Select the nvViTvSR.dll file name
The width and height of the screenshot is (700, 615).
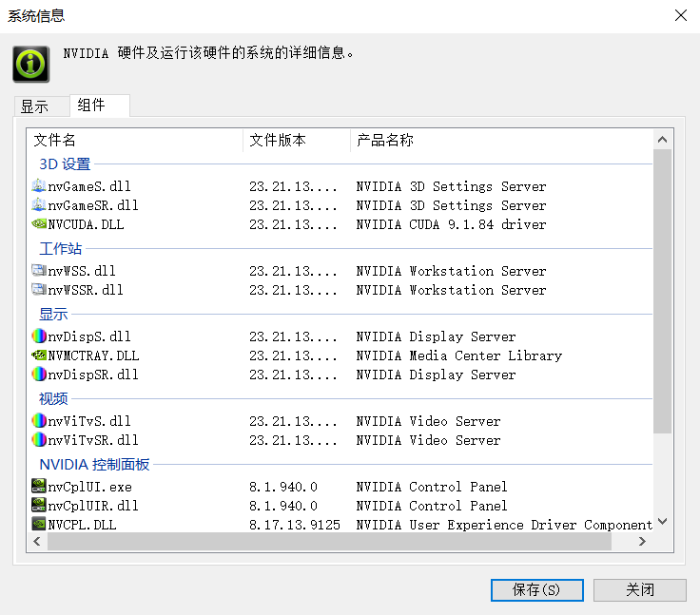coord(93,440)
